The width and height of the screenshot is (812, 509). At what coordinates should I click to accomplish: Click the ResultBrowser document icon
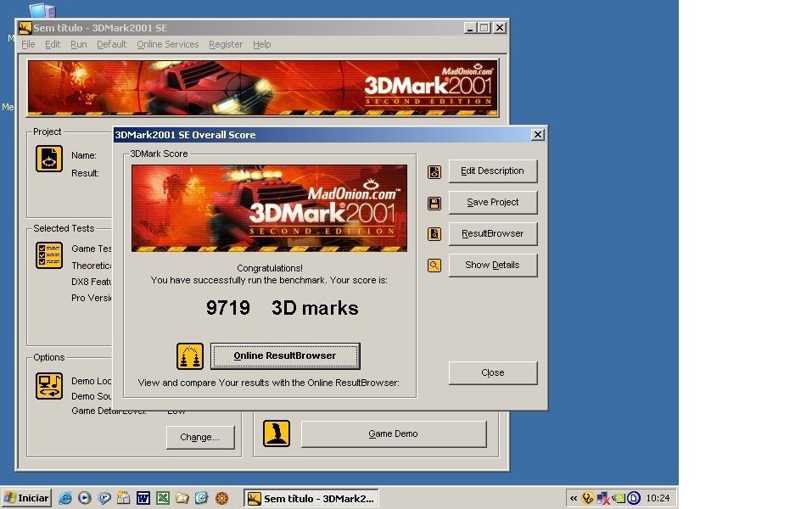pos(434,234)
